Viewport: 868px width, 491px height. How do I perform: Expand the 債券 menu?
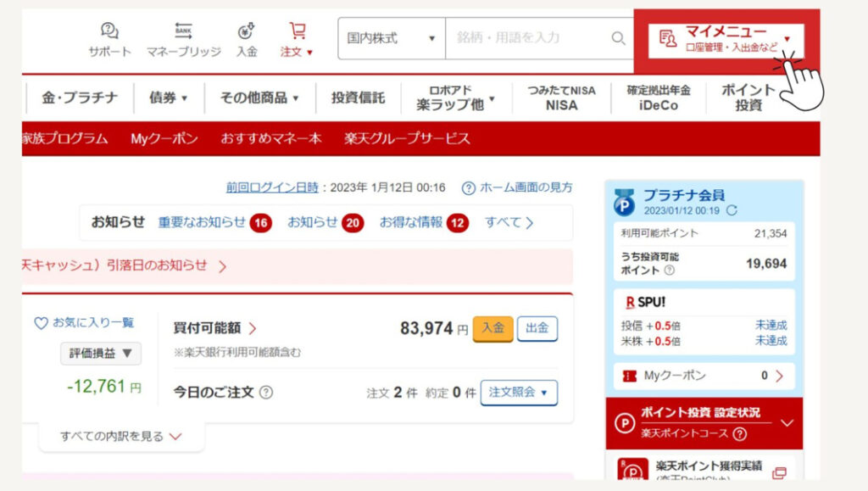[169, 98]
